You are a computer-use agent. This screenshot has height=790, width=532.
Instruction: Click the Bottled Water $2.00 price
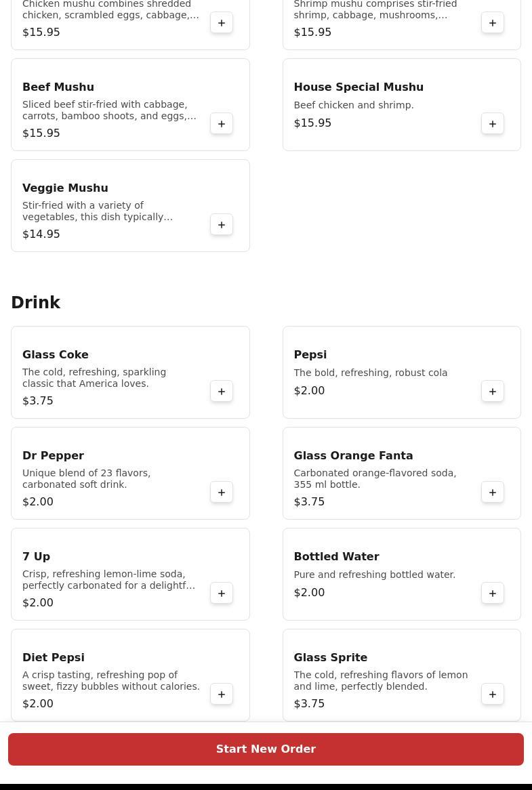tap(309, 593)
